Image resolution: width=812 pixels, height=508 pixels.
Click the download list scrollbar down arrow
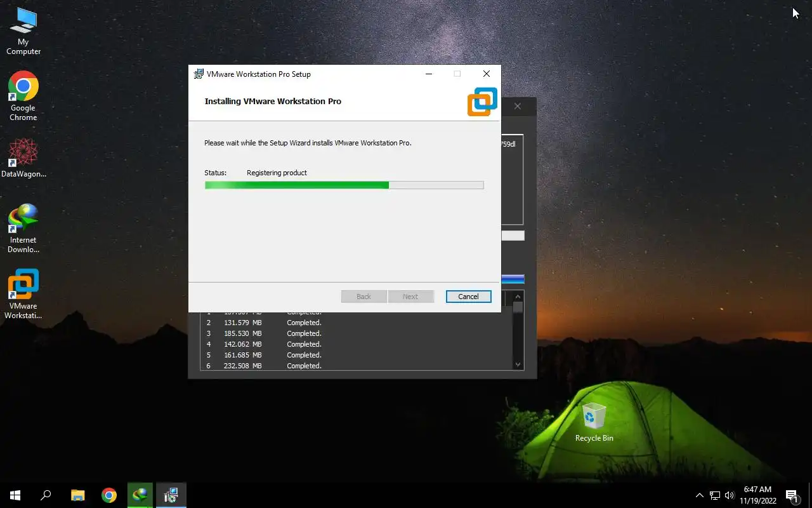click(x=518, y=364)
